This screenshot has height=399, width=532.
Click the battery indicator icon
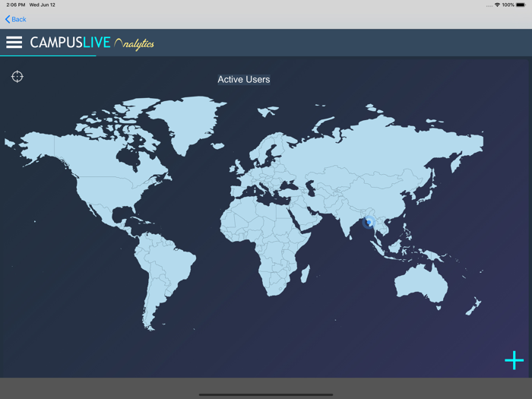click(521, 5)
